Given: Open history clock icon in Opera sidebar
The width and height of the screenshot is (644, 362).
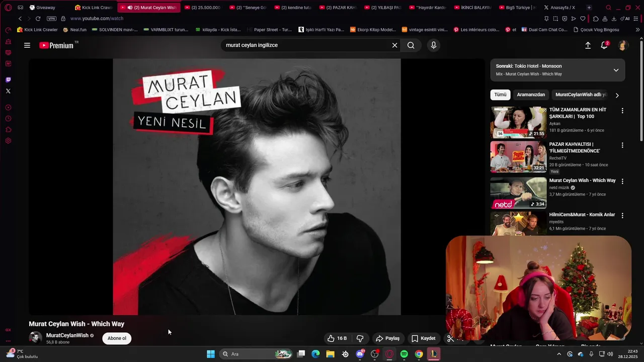Looking at the screenshot, I should point(8,119).
